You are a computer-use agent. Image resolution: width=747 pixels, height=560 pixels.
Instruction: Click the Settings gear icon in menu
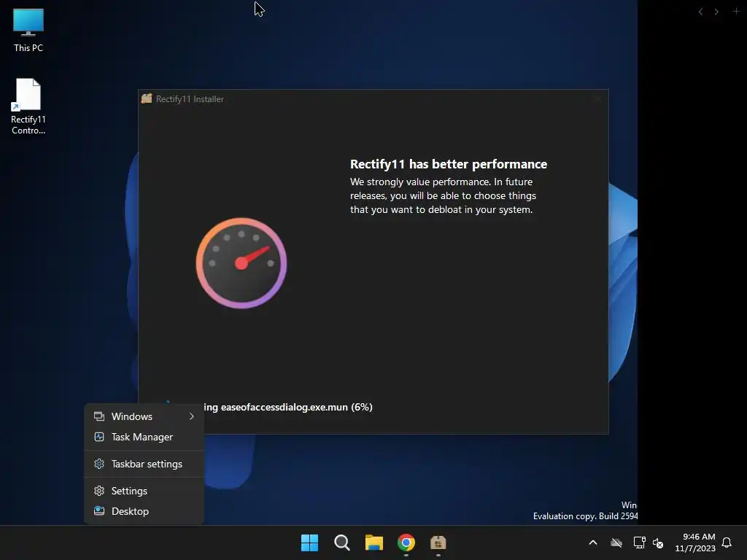pyautogui.click(x=99, y=491)
